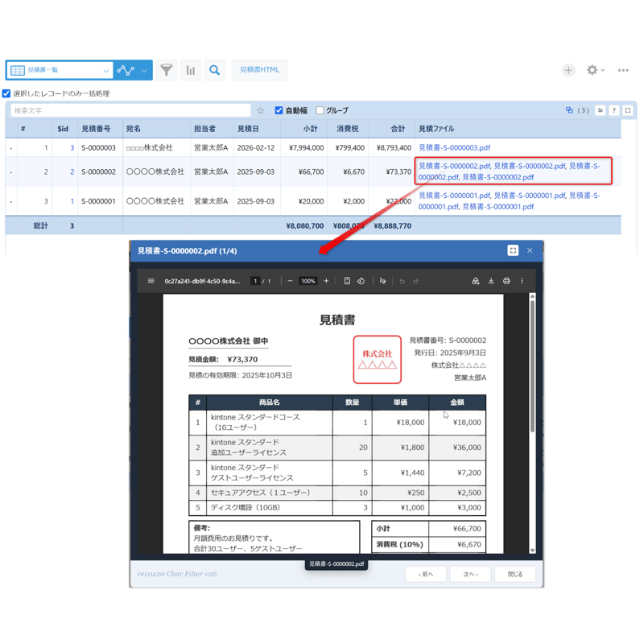Click the 閉じる close button
Viewport: 644px width, 644px height.
point(515,574)
